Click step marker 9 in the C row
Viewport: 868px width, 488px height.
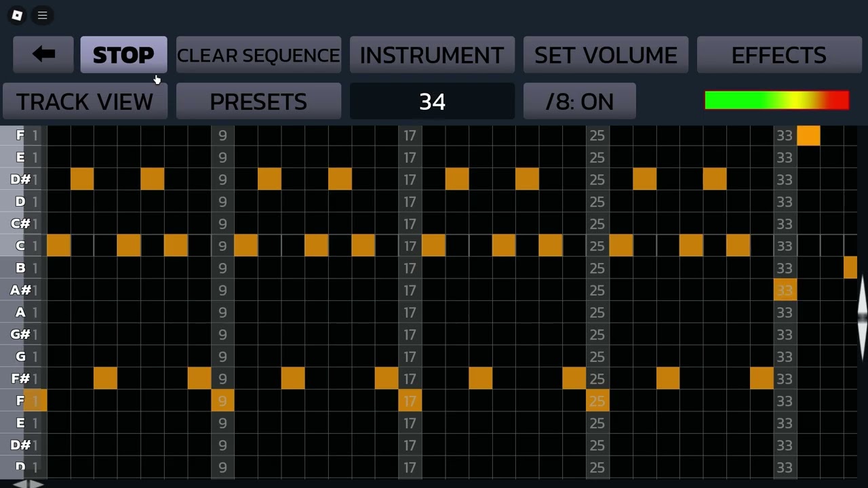point(222,245)
